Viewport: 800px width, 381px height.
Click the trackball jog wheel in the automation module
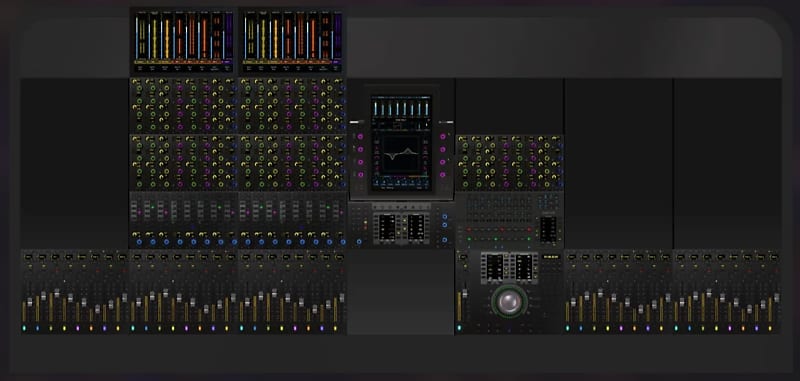509,302
